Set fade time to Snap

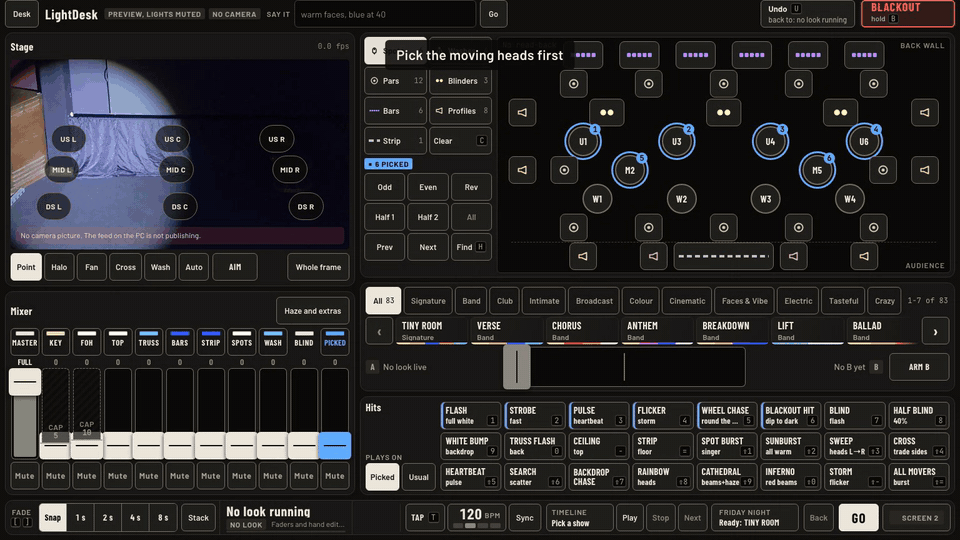pos(53,517)
